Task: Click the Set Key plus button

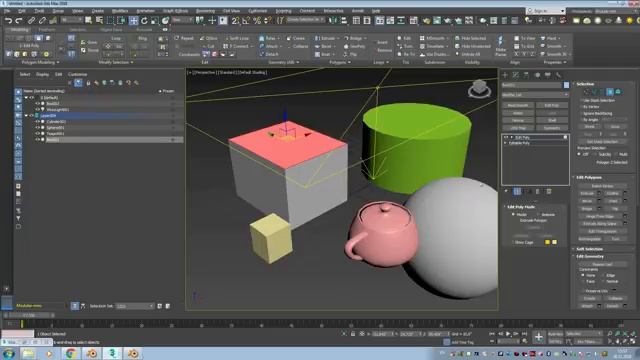Action: (x=539, y=338)
